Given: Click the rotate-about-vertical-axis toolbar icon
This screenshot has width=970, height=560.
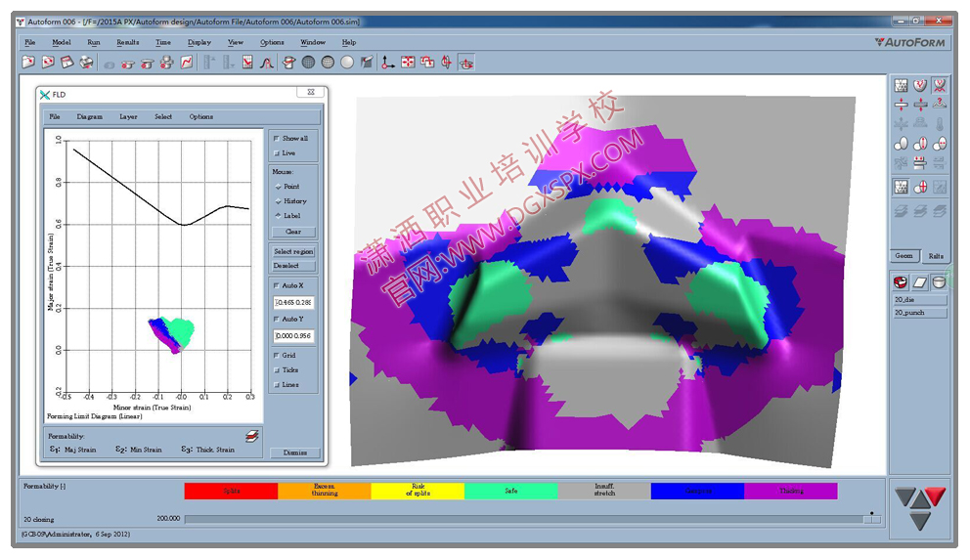Looking at the screenshot, I should tap(447, 63).
